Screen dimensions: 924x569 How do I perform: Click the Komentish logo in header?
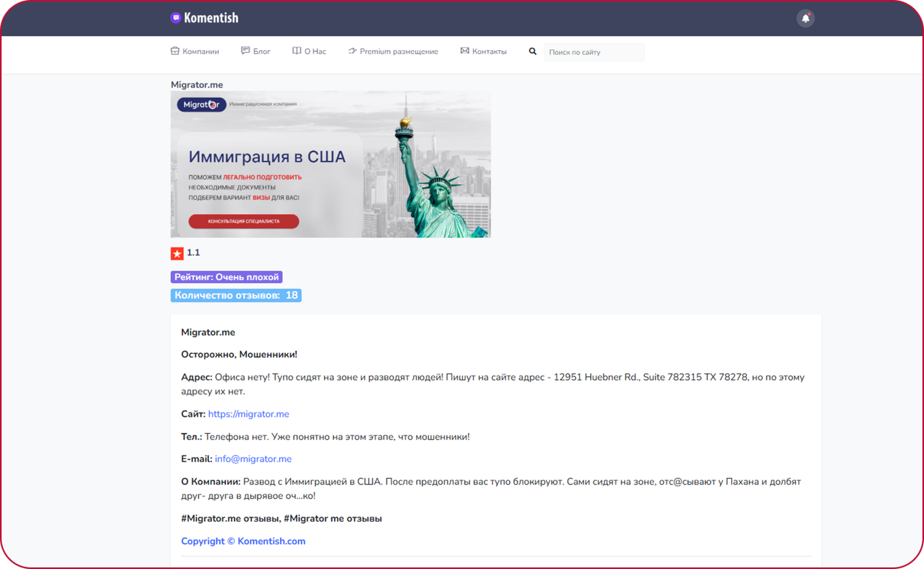(x=205, y=18)
